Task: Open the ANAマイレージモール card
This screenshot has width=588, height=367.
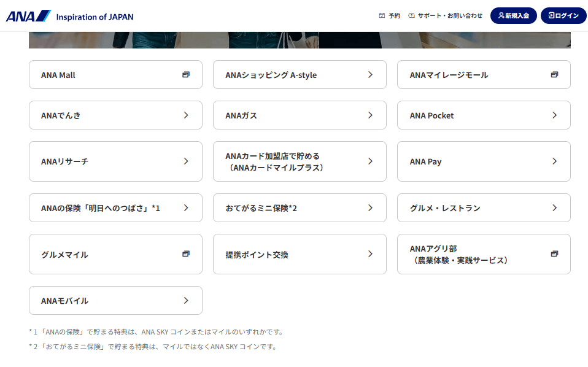Action: pos(484,75)
